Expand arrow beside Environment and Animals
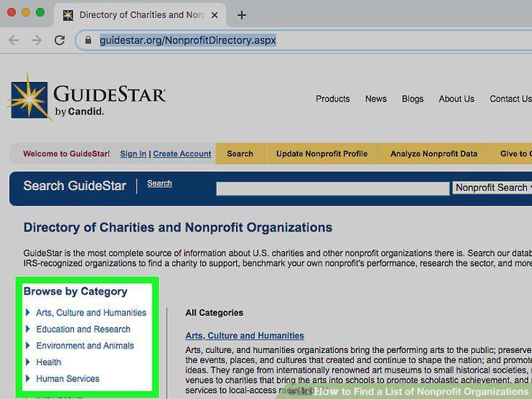 point(28,346)
